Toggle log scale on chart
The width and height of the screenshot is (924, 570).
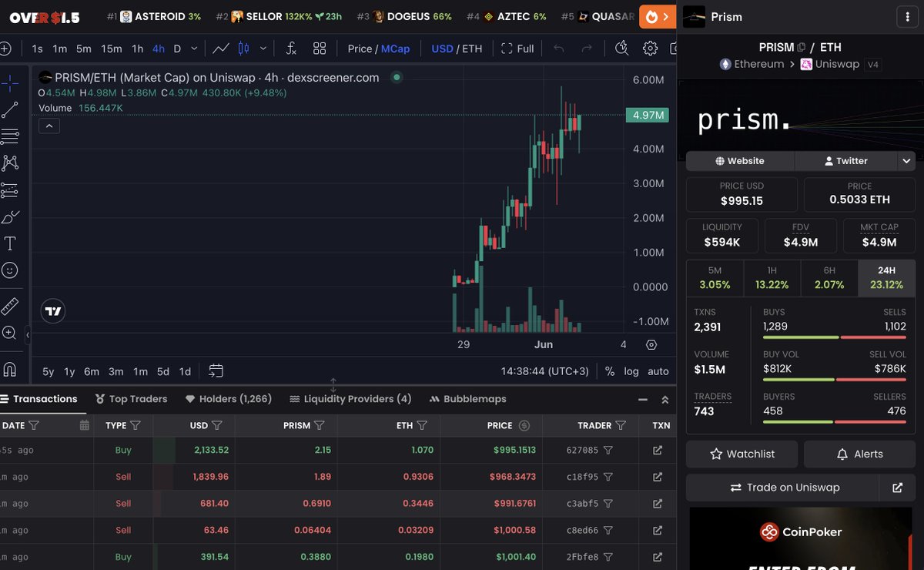click(631, 371)
